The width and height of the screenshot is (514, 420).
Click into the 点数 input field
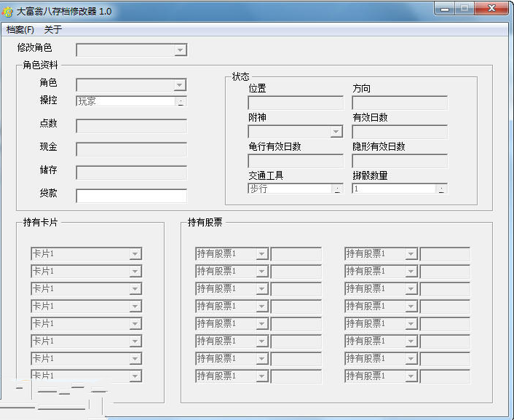[132, 126]
